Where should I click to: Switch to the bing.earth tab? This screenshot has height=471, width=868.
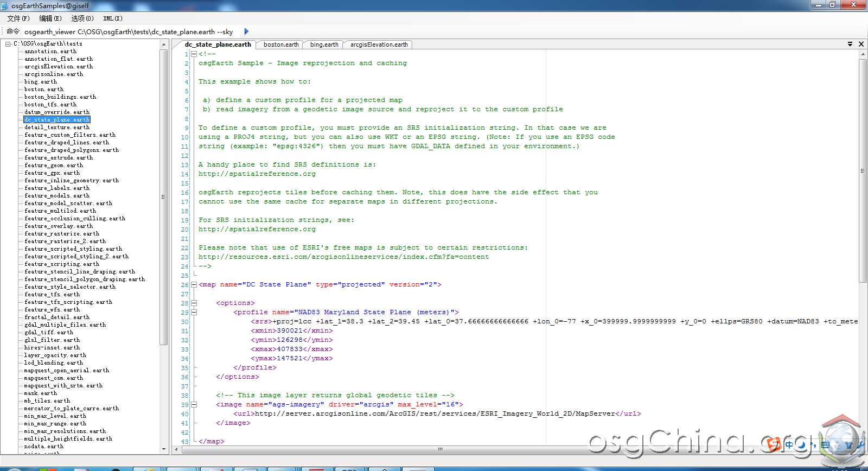[x=324, y=44]
